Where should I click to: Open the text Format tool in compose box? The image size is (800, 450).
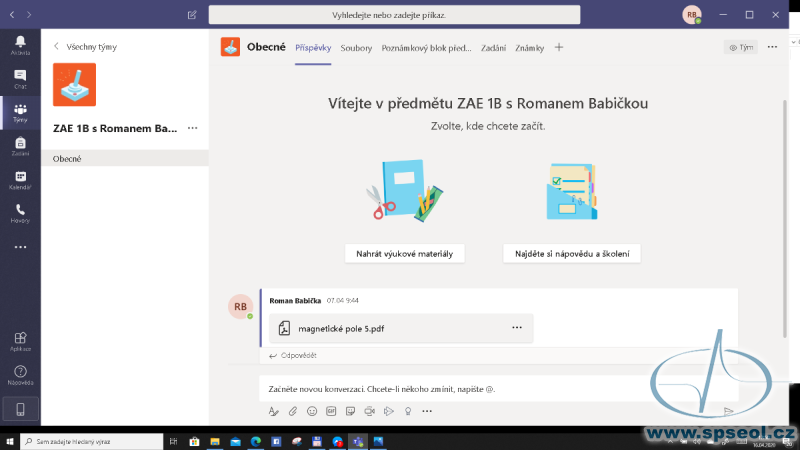tap(273, 411)
